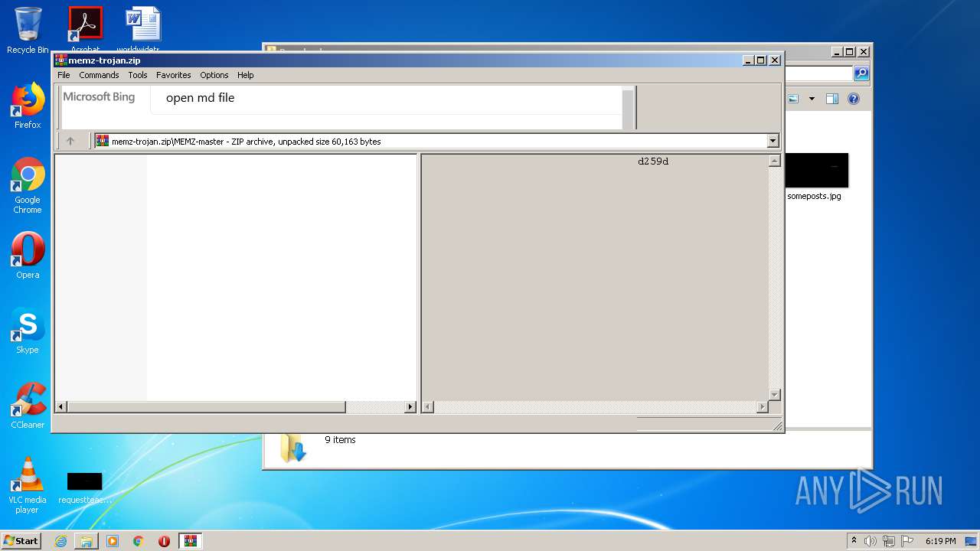Open the view options dropdown arrow in Explorer
The width and height of the screenshot is (980, 551).
[812, 99]
